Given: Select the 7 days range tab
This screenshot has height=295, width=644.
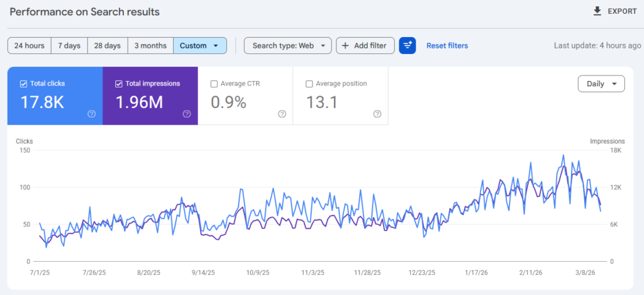Looking at the screenshot, I should pos(69,46).
